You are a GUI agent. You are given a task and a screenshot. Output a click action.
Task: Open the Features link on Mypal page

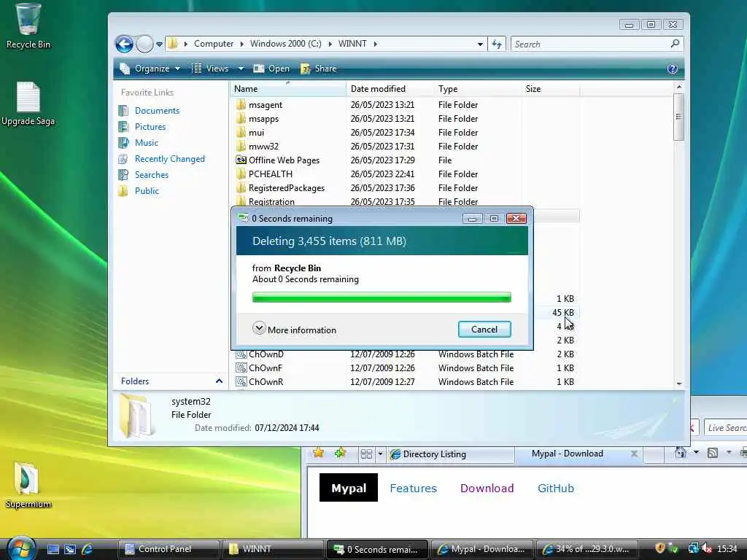(413, 488)
